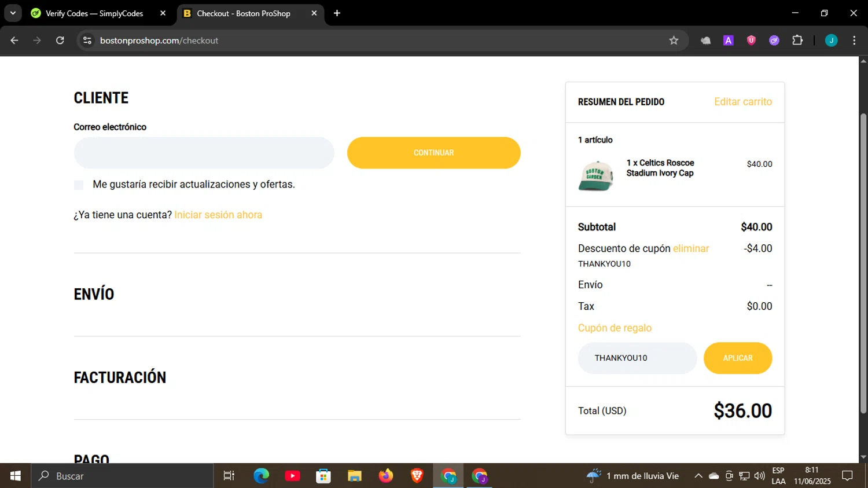Click Iniciar sesión ahora link

(218, 215)
